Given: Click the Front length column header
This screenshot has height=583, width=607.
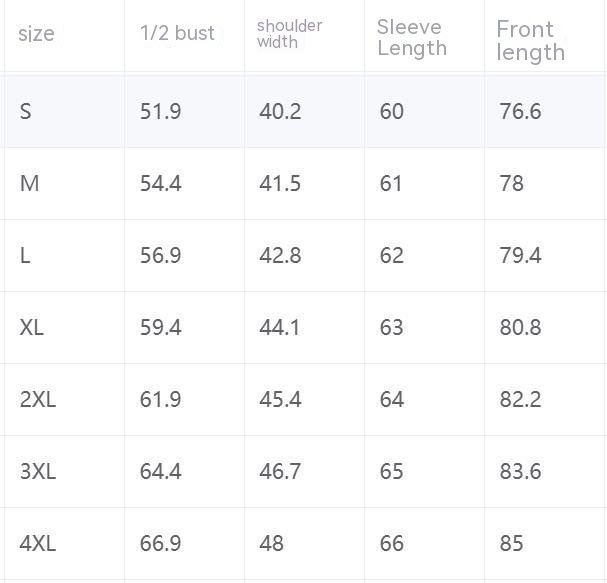Looking at the screenshot, I should click(530, 40).
